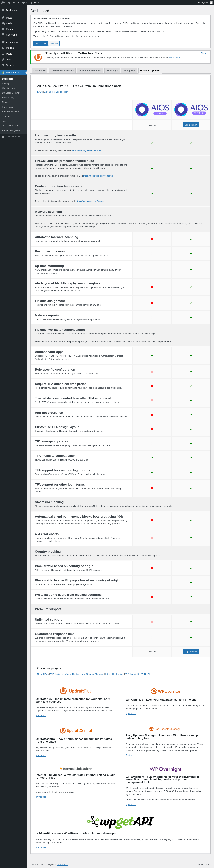Click the Collapse menu arrow icon
The width and height of the screenshot is (214, 868).
coord(3,137)
